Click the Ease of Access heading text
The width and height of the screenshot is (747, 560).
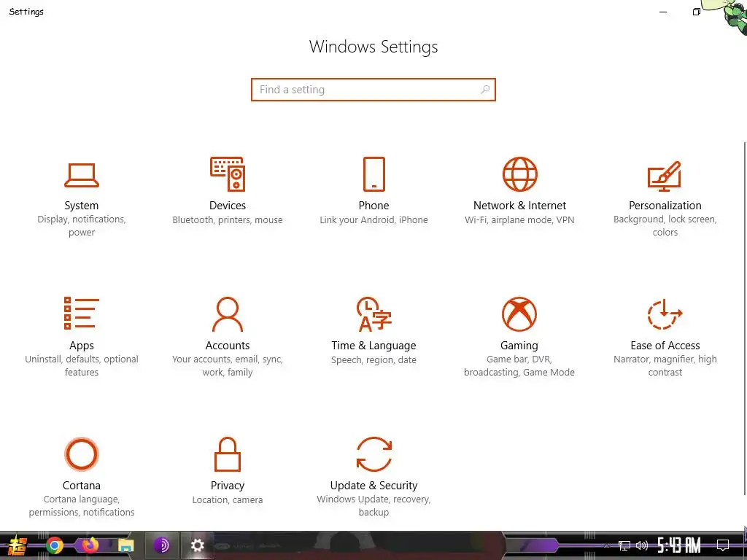coord(665,345)
